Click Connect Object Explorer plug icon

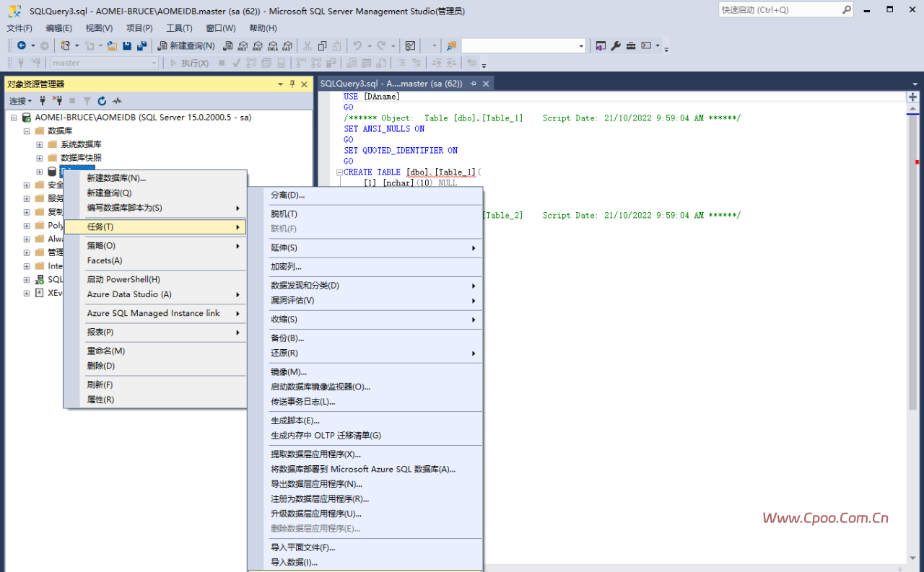(x=43, y=101)
